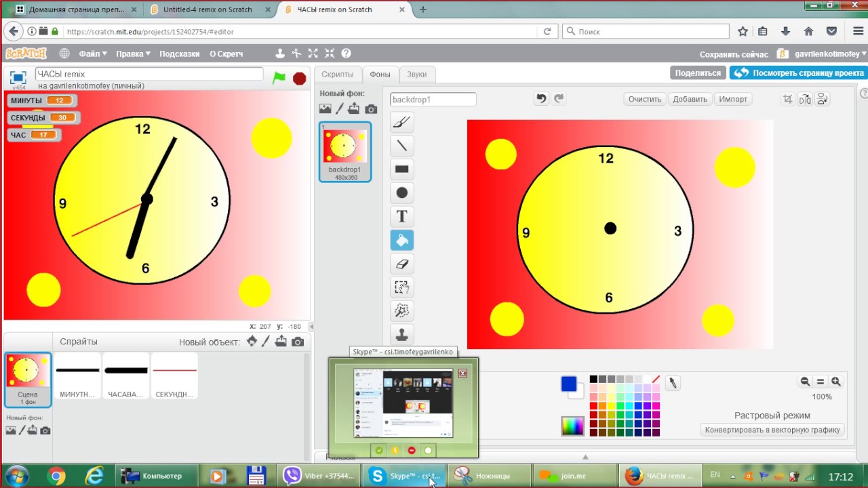The width and height of the screenshot is (868, 488).
Task: Choose the marquee Select tool
Action: pos(402,288)
